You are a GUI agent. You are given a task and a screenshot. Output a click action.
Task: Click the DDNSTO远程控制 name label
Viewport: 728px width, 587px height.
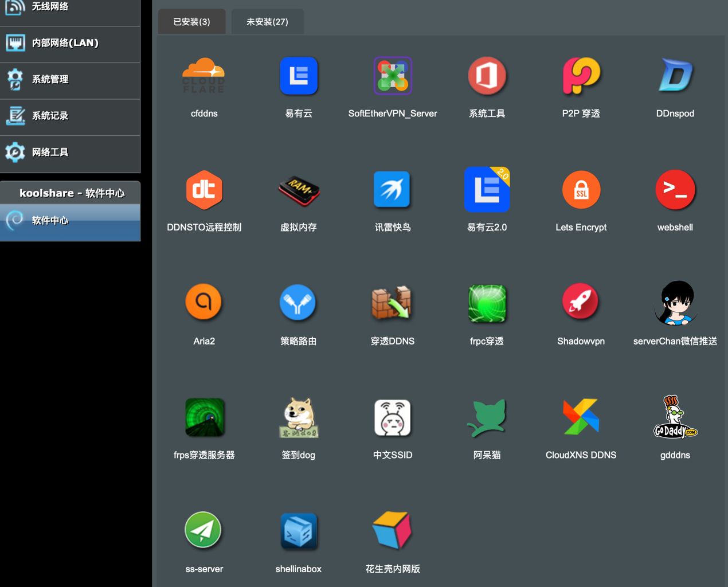pyautogui.click(x=204, y=228)
